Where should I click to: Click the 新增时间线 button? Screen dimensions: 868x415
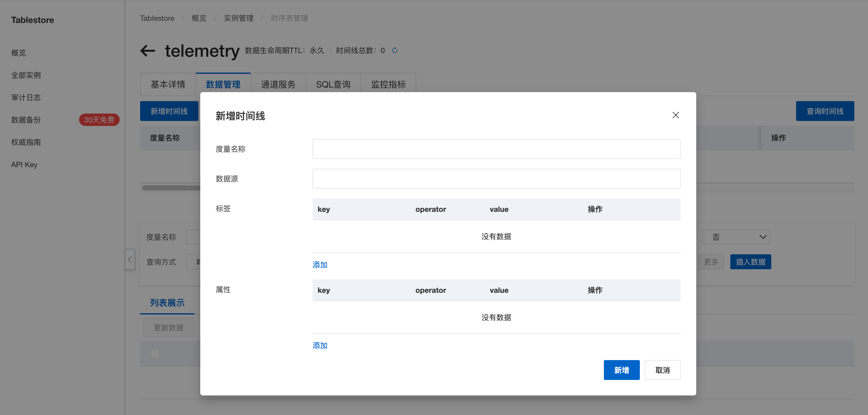(169, 111)
